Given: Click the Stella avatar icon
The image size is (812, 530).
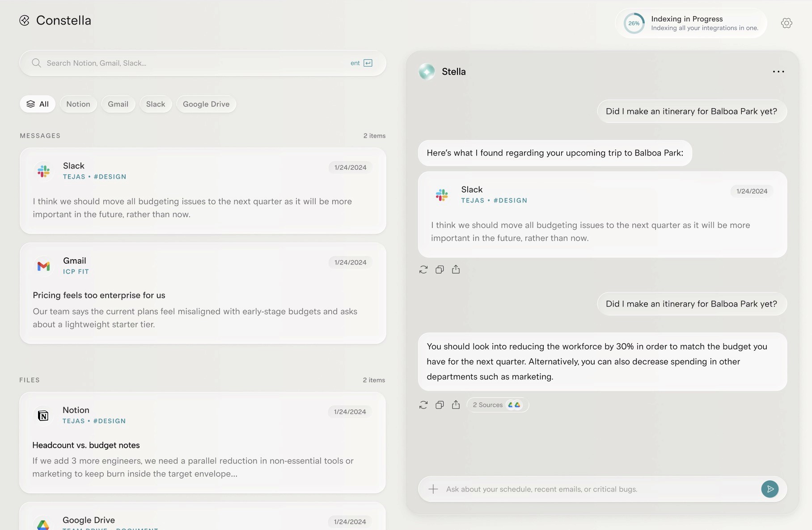Looking at the screenshot, I should pyautogui.click(x=427, y=72).
